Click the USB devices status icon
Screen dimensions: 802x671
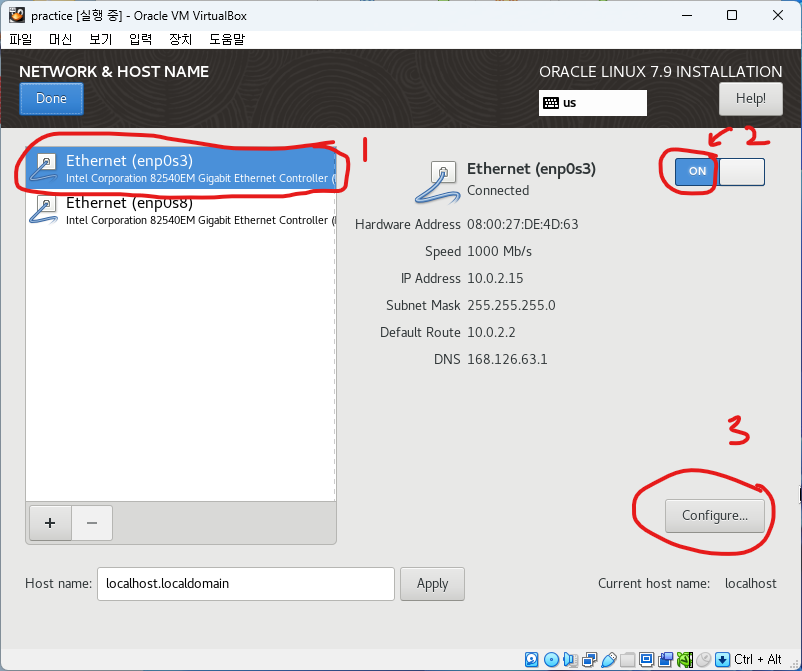coord(609,659)
